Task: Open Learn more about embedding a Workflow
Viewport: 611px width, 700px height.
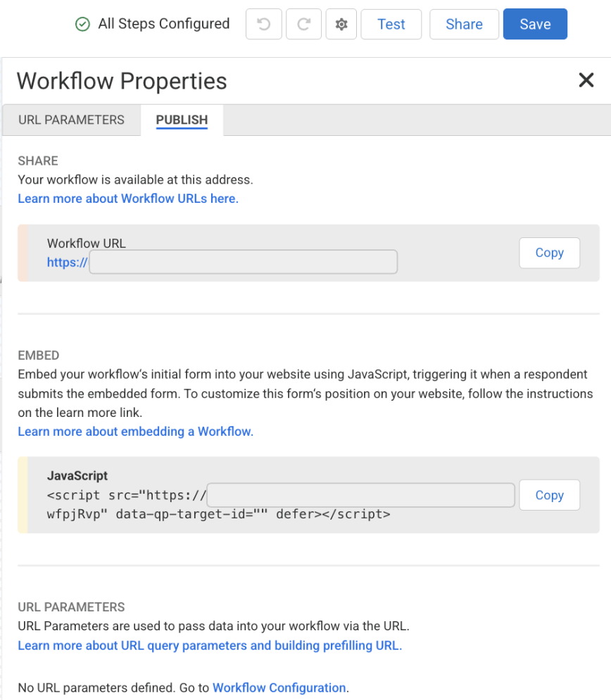Action: (136, 432)
